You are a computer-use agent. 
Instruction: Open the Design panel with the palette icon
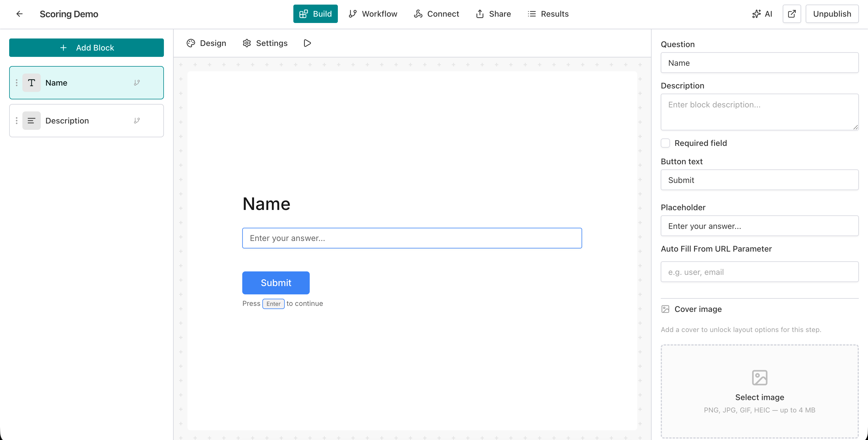tap(191, 43)
